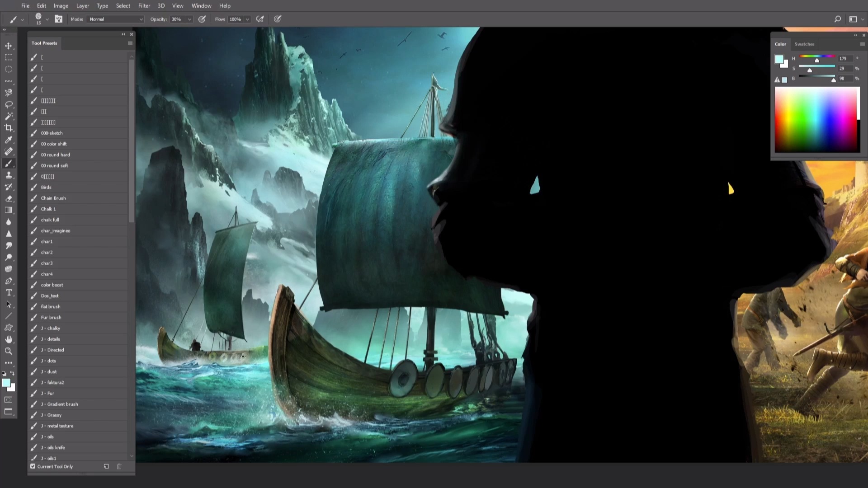Select the Gradient tool
Viewport: 868px width, 488px height.
coord(9,210)
